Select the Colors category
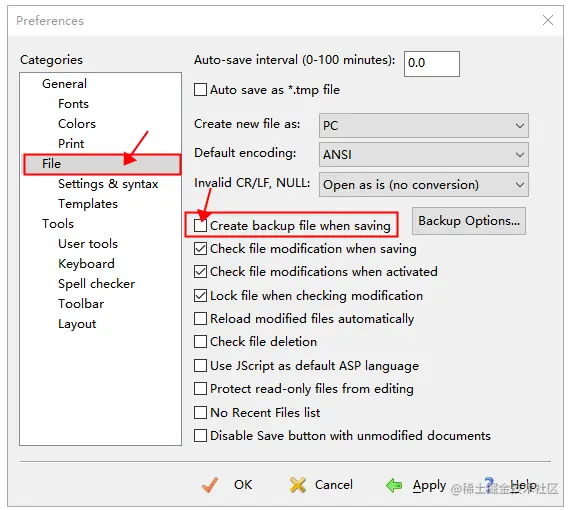Viewport: 573px width, 510px height. click(77, 123)
